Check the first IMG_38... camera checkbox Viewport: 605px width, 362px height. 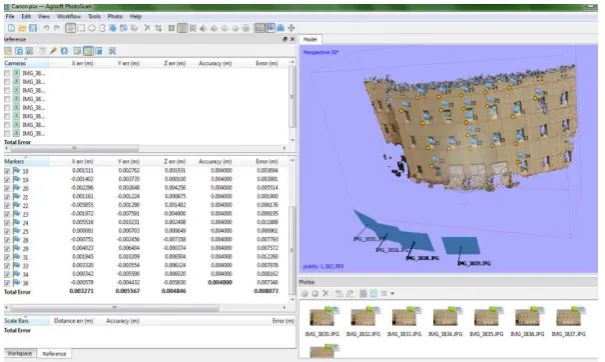[x=7, y=73]
